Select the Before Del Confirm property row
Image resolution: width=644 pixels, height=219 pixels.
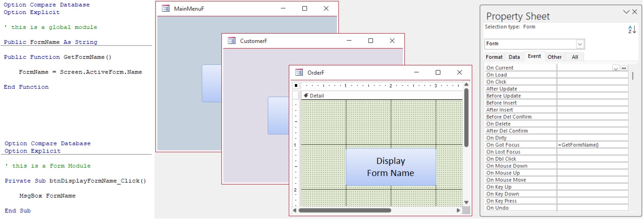(x=556, y=117)
